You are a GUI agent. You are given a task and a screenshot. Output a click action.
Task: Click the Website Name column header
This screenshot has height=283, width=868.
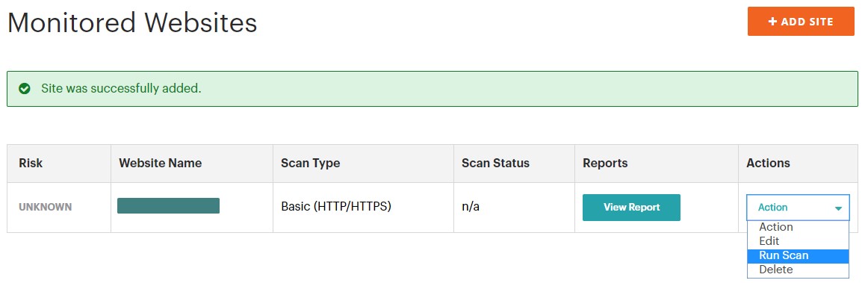tap(160, 163)
